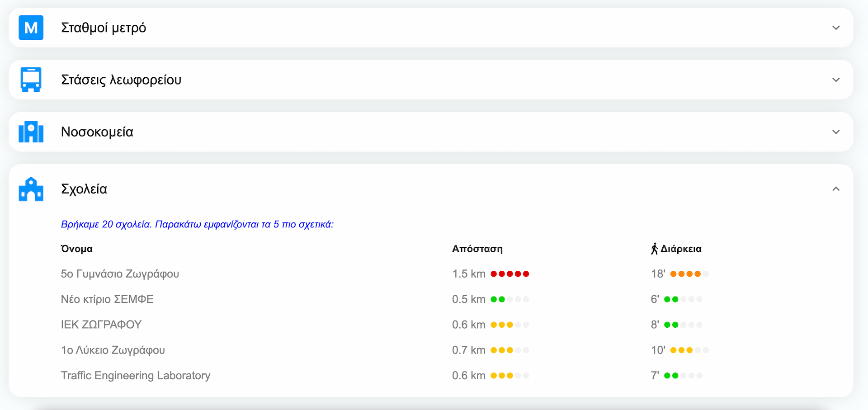Screen dimensions: 868x410
Task: Click the hospital building icon
Action: (x=31, y=132)
